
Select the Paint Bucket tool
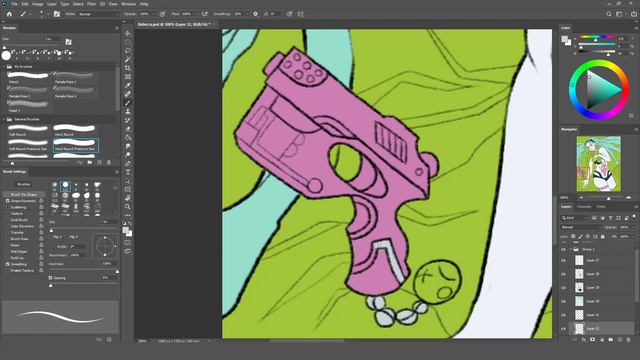(128, 138)
